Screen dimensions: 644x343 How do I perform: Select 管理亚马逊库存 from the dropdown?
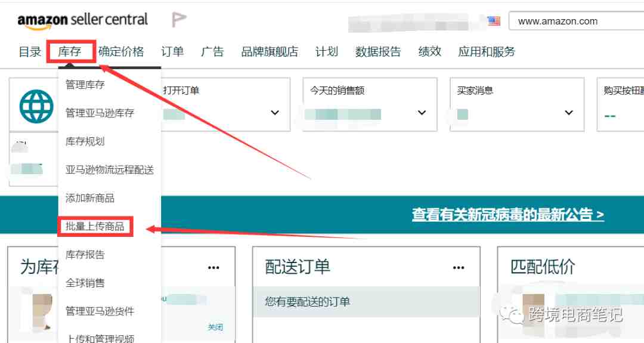tap(100, 113)
